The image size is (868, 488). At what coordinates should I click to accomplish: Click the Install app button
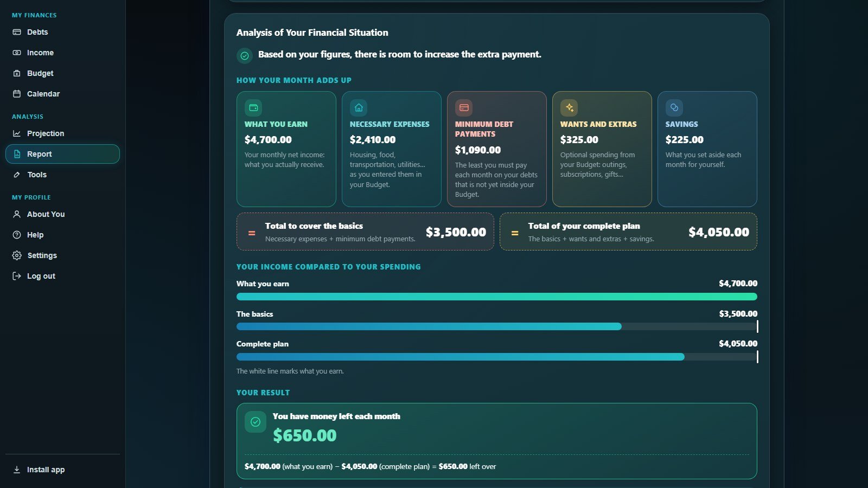62,470
